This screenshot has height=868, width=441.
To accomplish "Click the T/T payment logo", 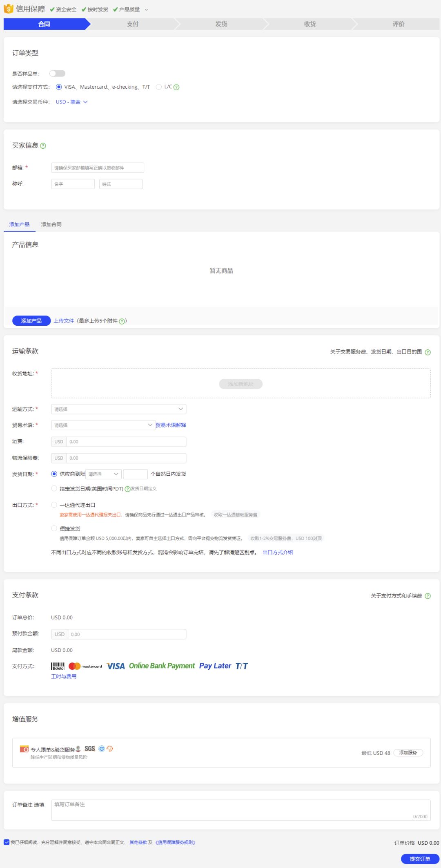I will click(x=242, y=666).
